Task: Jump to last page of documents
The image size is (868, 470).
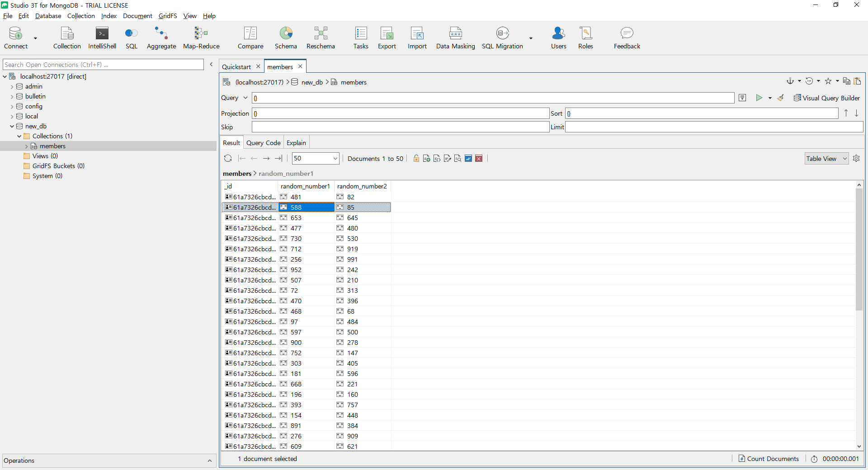Action: point(278,158)
